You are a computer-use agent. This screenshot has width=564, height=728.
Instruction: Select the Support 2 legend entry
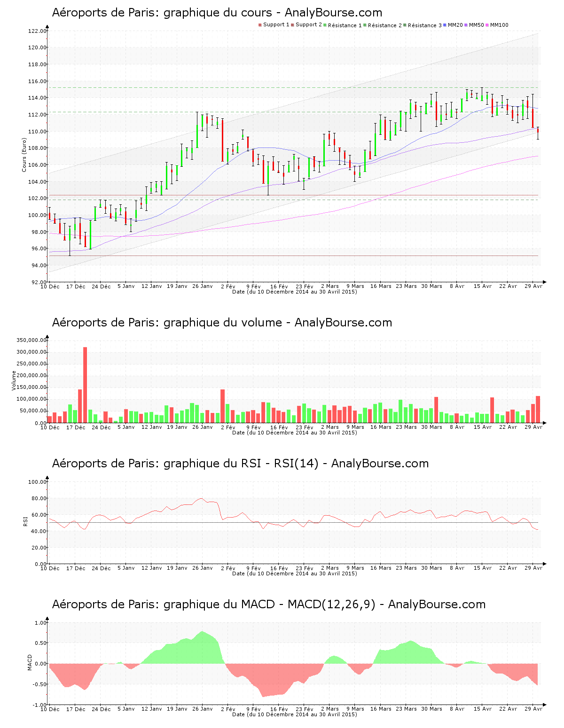point(306,25)
